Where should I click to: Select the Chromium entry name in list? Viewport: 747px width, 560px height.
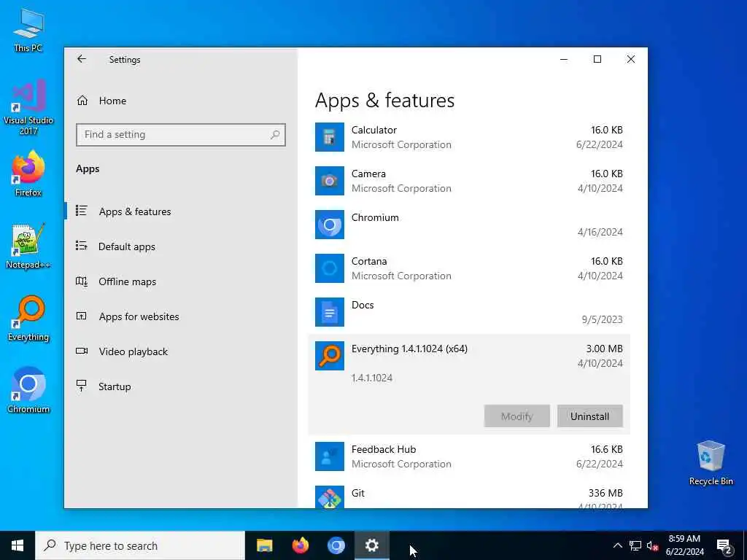coord(375,217)
